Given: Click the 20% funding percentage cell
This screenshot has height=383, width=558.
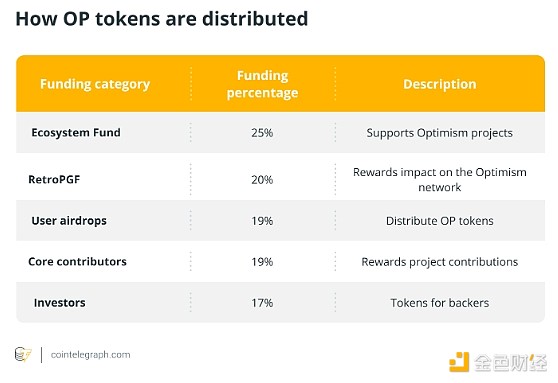Looking at the screenshot, I should (x=262, y=180).
